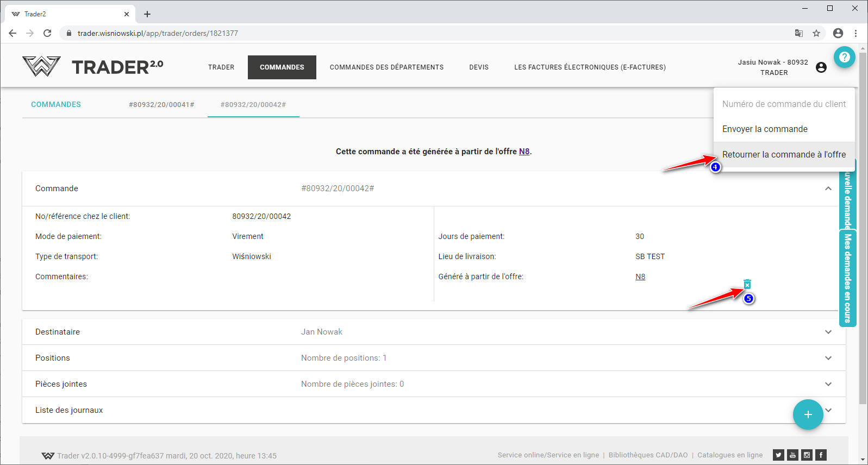Expand the Pièces jointes section
The height and width of the screenshot is (465, 868).
[x=828, y=384]
